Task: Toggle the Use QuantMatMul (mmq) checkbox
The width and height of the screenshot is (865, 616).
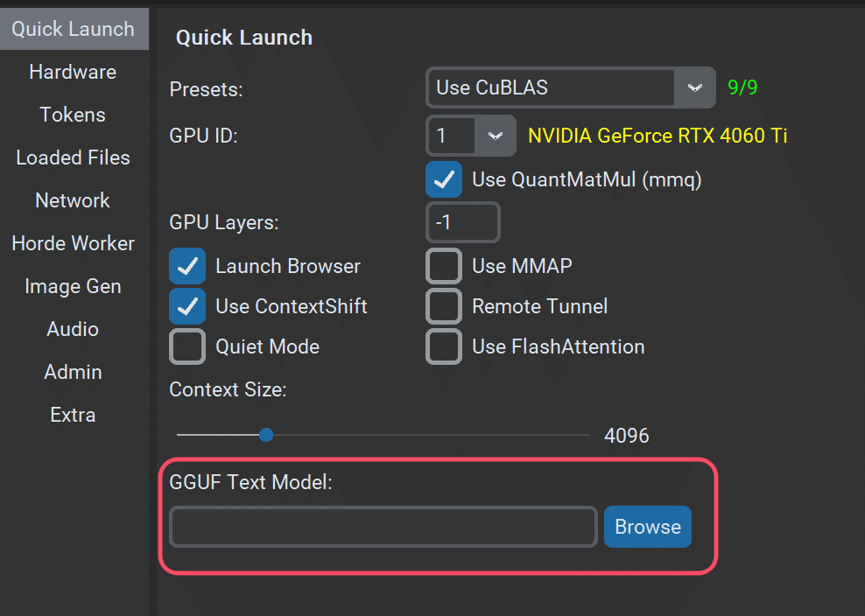Action: click(x=444, y=179)
